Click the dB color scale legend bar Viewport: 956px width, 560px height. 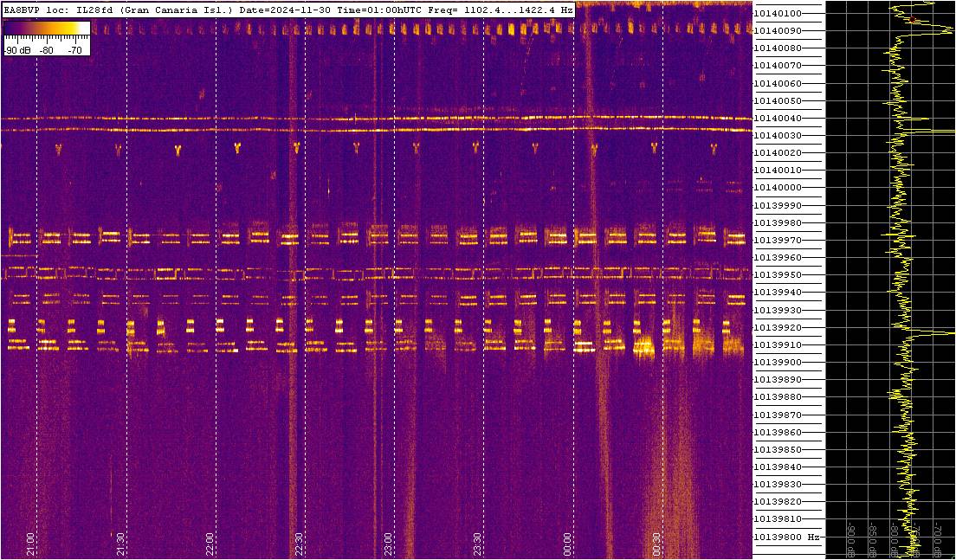pos(47,29)
